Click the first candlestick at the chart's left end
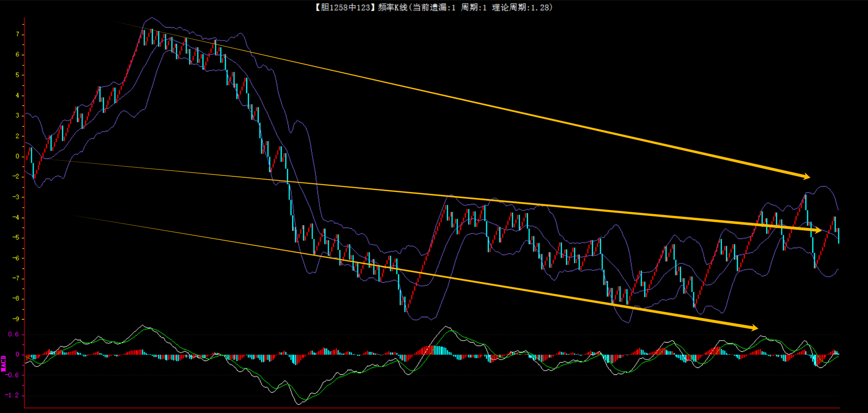Screen dimensions: 868x413 [27, 157]
